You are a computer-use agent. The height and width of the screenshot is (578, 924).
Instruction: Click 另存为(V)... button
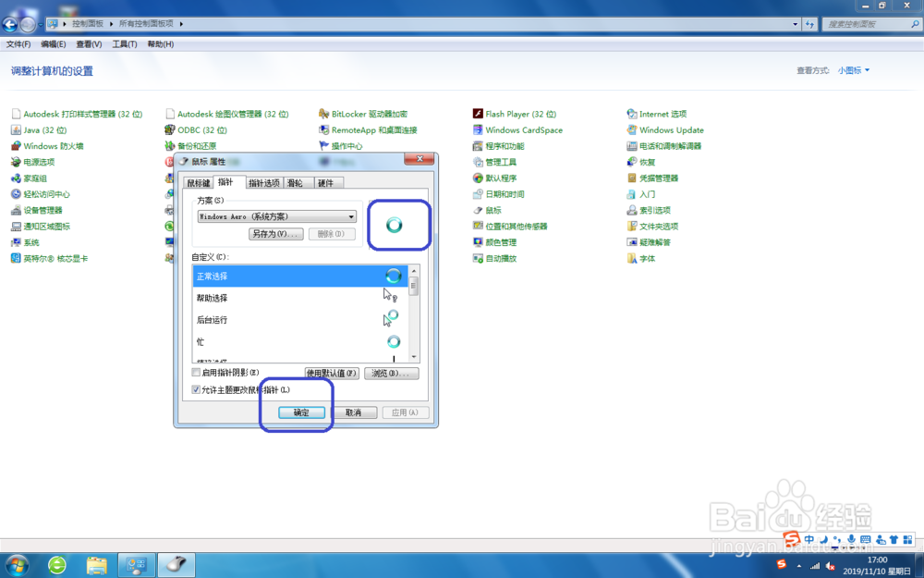(275, 234)
